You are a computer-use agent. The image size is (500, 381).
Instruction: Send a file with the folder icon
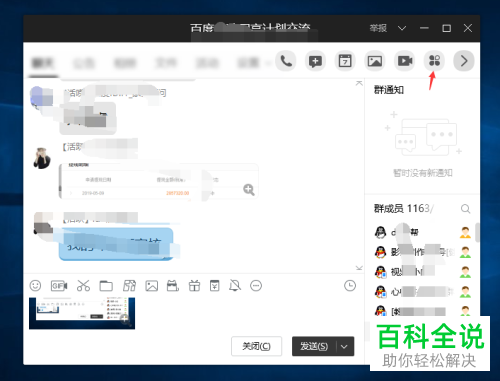tap(106, 286)
